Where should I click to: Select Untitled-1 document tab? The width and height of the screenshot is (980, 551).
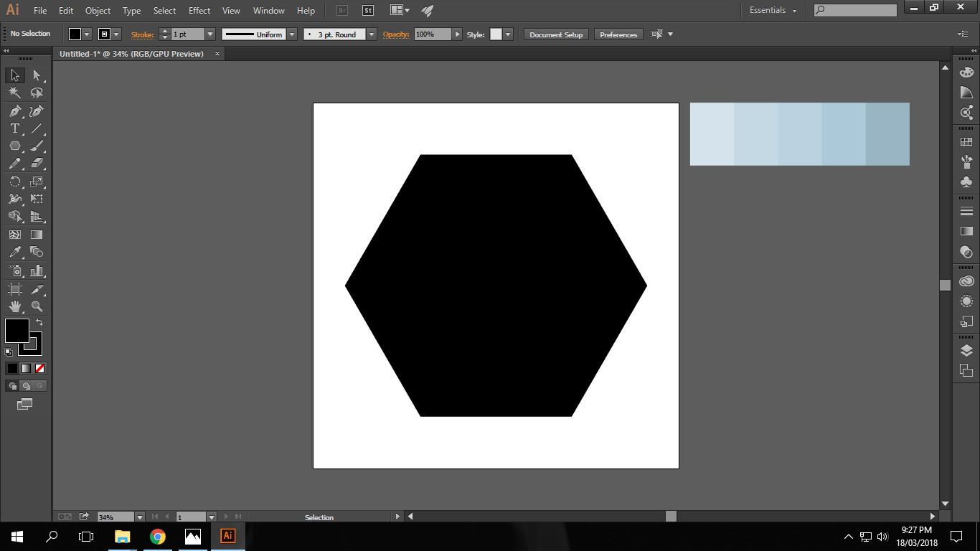[x=132, y=54]
